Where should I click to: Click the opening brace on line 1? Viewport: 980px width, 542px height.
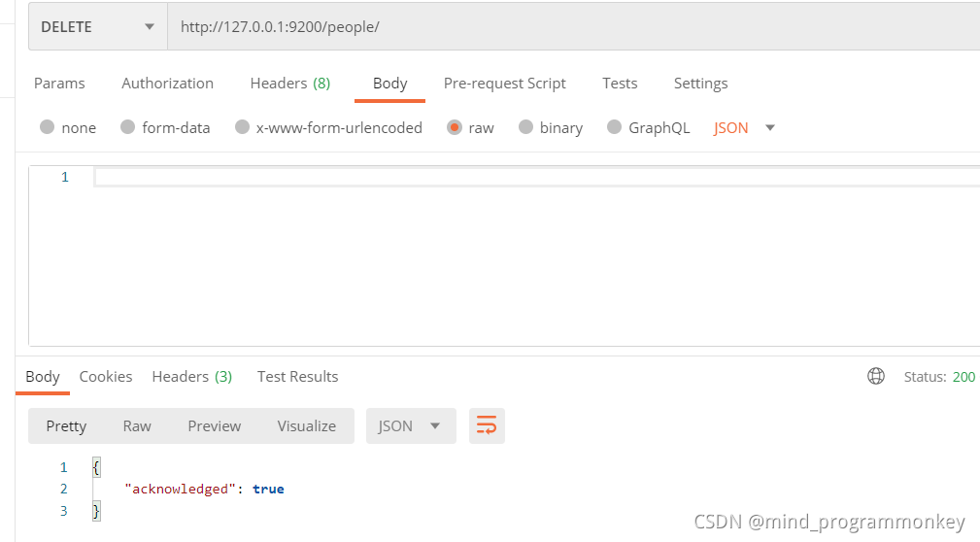click(x=95, y=467)
